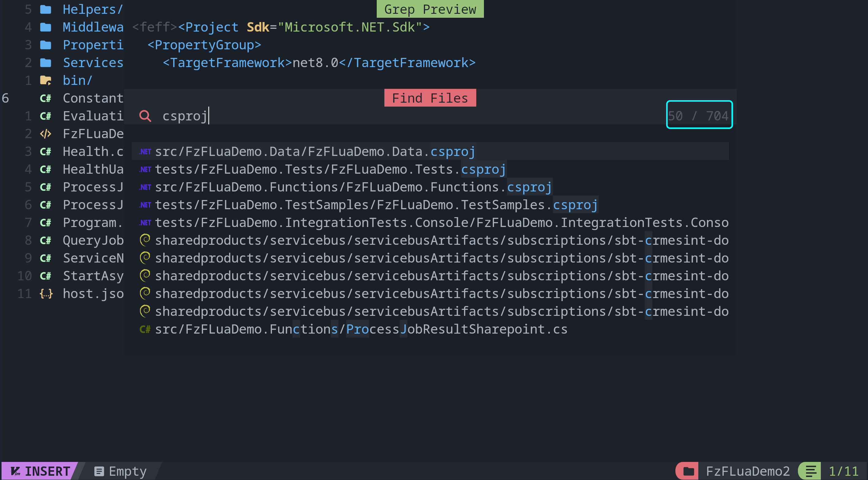Click the bin/ symlink folder icon

(46, 81)
